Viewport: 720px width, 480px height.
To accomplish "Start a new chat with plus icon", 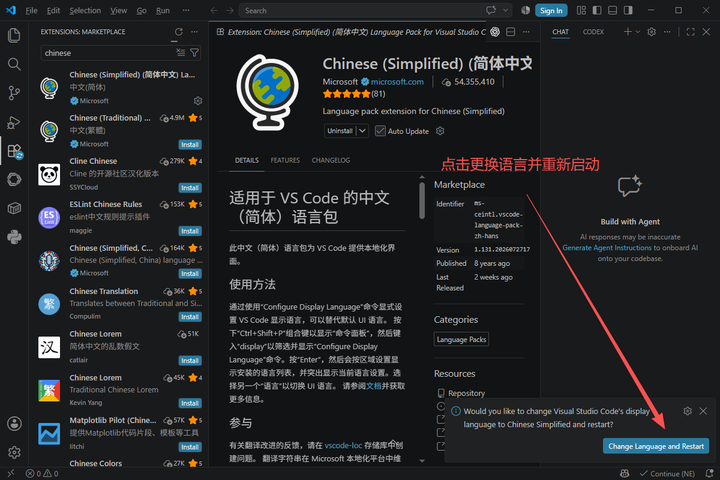I will (x=627, y=32).
